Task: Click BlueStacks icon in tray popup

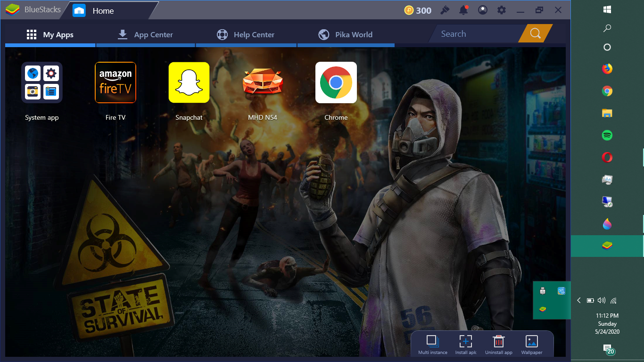Action: (x=543, y=309)
